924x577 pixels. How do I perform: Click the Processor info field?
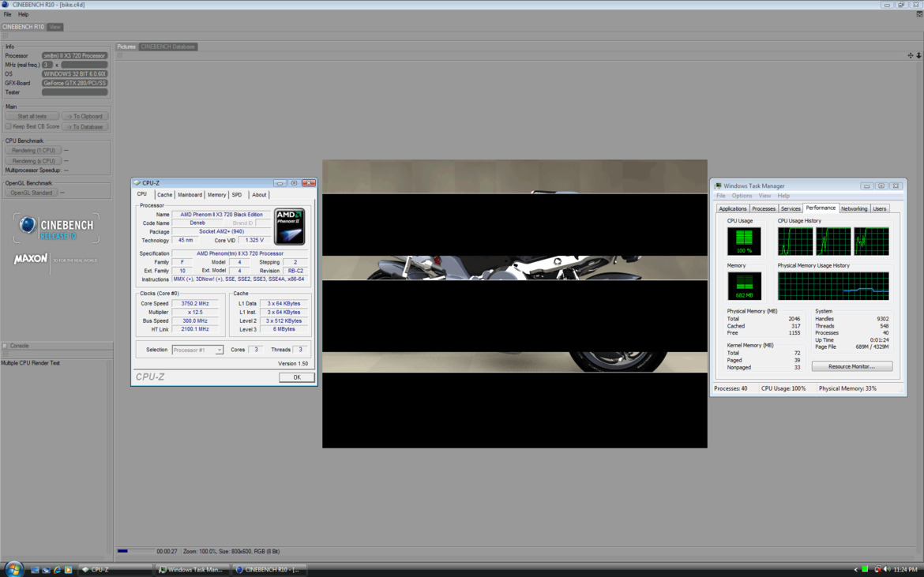[x=75, y=56]
